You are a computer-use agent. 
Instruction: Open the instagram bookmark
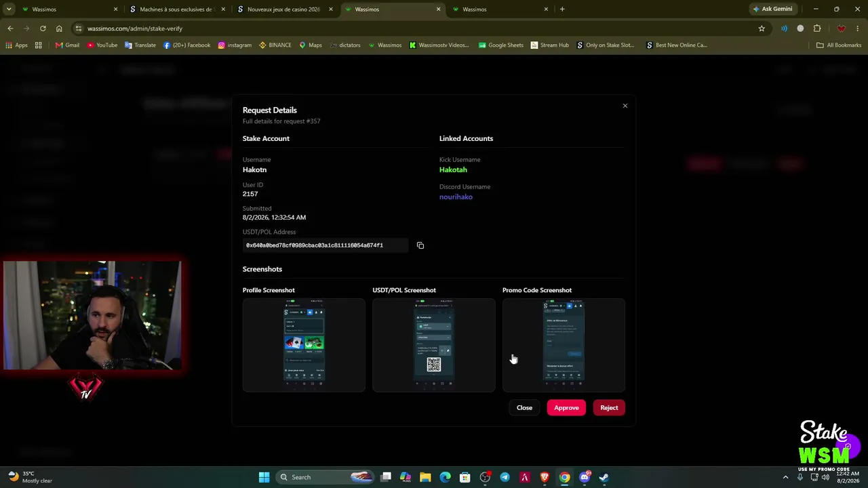[235, 45]
